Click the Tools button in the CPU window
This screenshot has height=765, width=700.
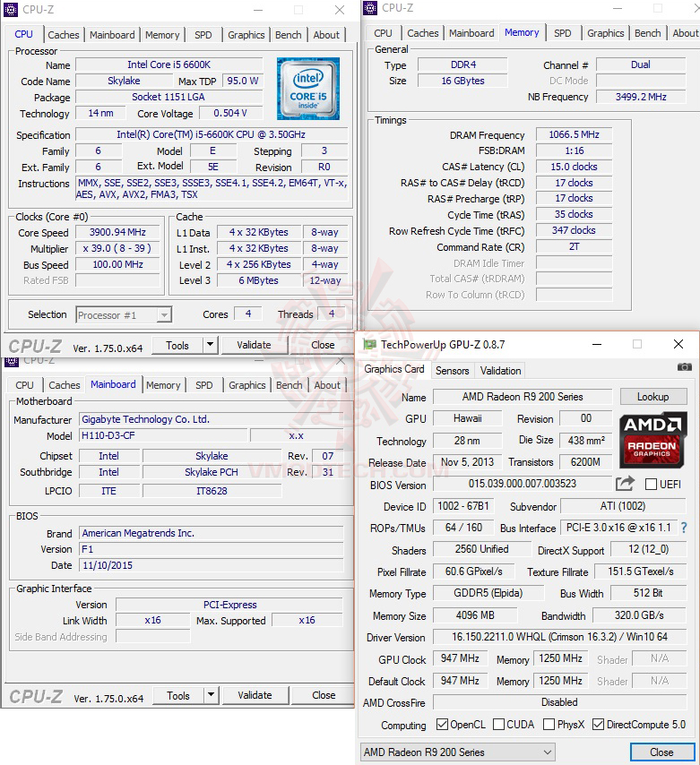coord(177,345)
